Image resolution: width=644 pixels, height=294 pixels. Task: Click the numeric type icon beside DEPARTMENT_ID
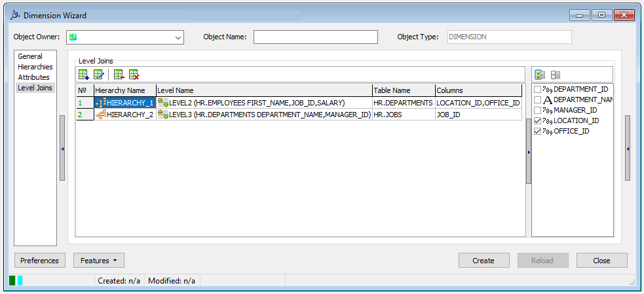tap(548, 89)
